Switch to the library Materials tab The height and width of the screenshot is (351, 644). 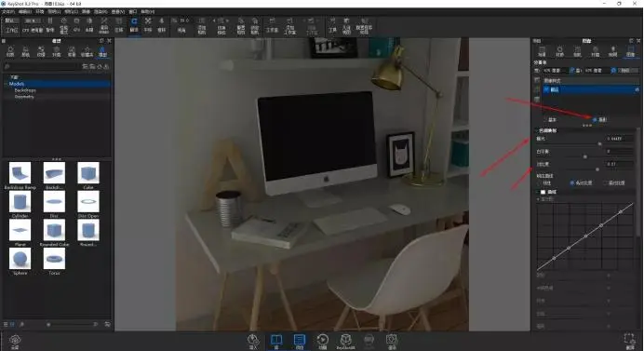pos(10,51)
